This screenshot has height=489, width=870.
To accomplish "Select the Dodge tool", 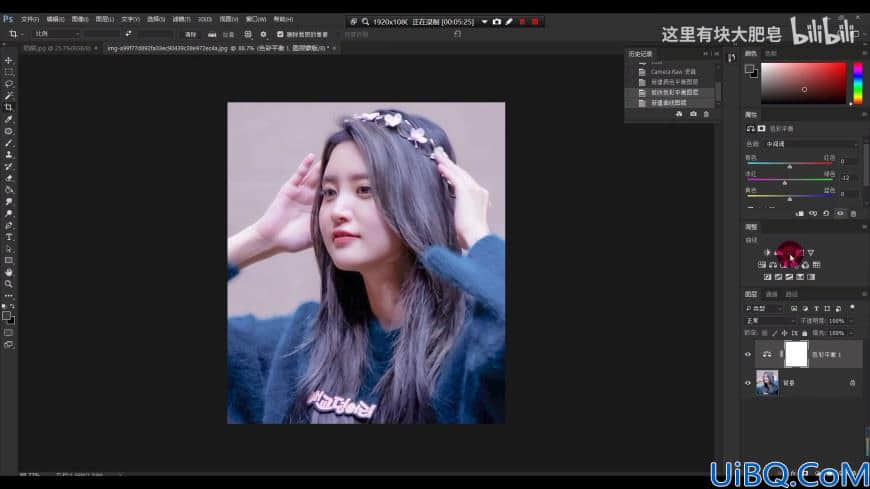I will (8, 214).
